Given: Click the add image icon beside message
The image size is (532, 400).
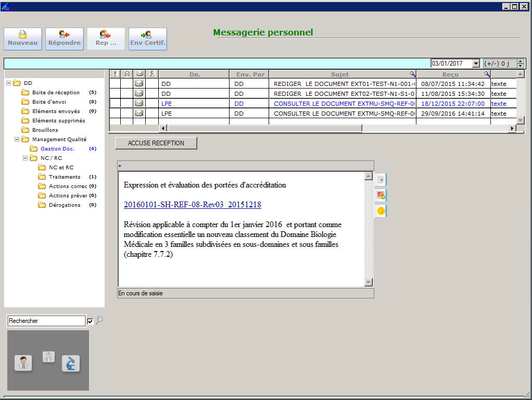Looking at the screenshot, I should pyautogui.click(x=381, y=195).
